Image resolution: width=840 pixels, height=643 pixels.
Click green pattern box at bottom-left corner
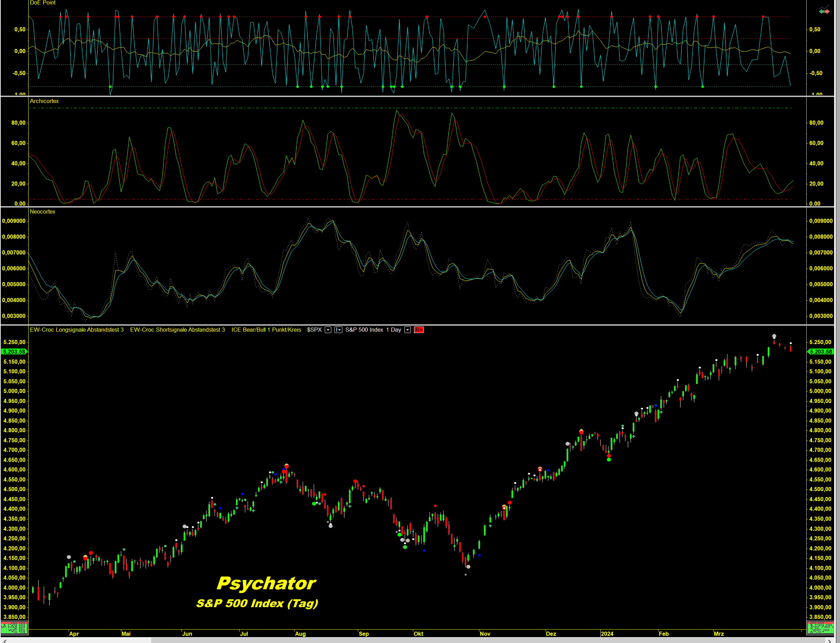tap(14, 628)
